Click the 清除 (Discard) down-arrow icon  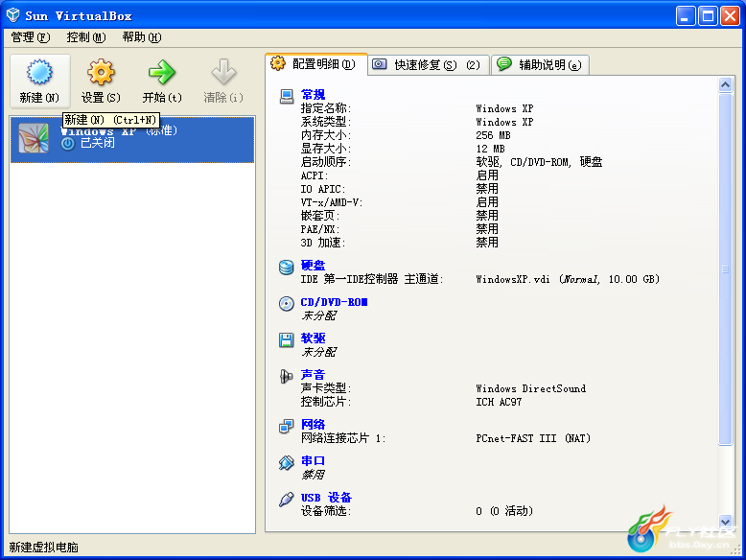click(223, 72)
